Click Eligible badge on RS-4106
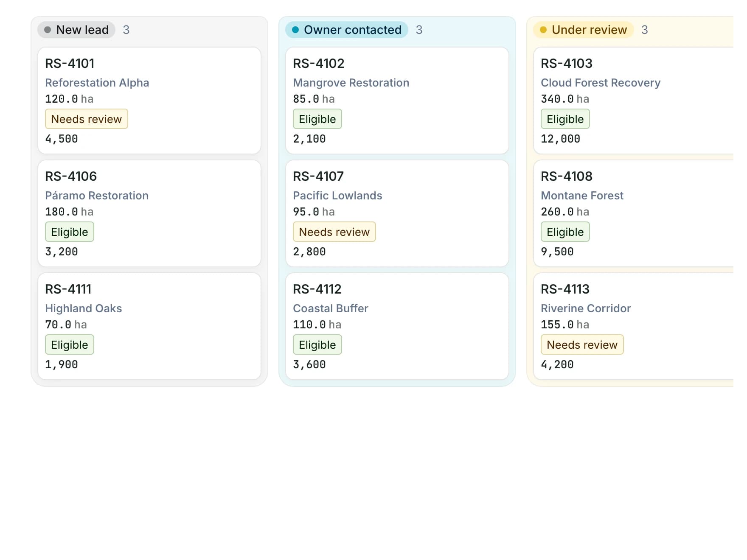The height and width of the screenshot is (560, 747). coord(70,232)
